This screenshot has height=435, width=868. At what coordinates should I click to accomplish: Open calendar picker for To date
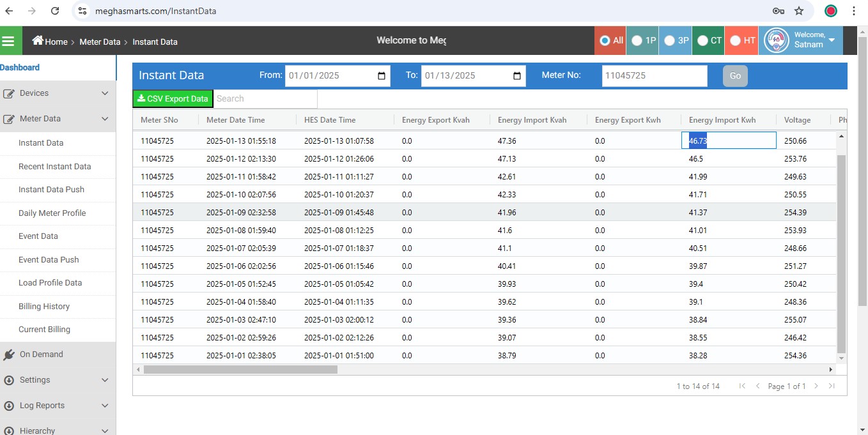[x=517, y=76]
